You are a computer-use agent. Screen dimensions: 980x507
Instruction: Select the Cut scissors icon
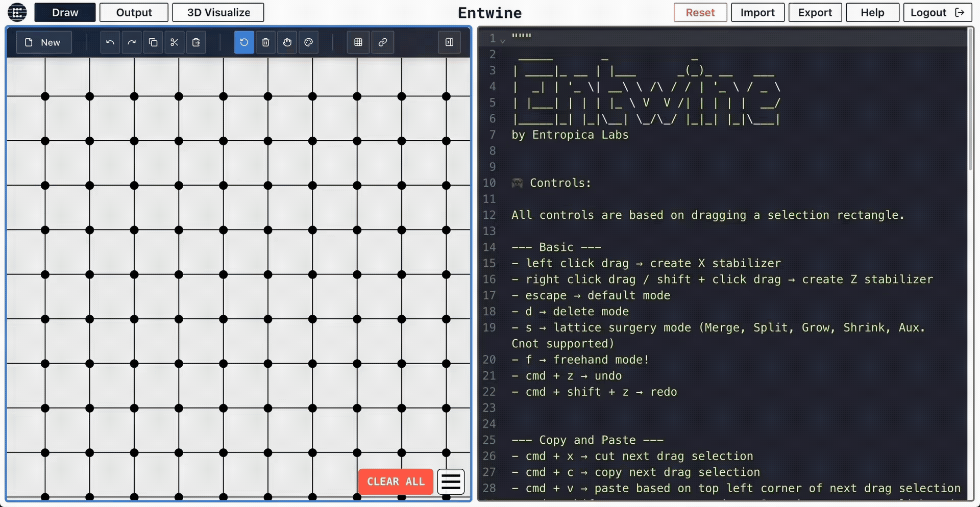(174, 42)
